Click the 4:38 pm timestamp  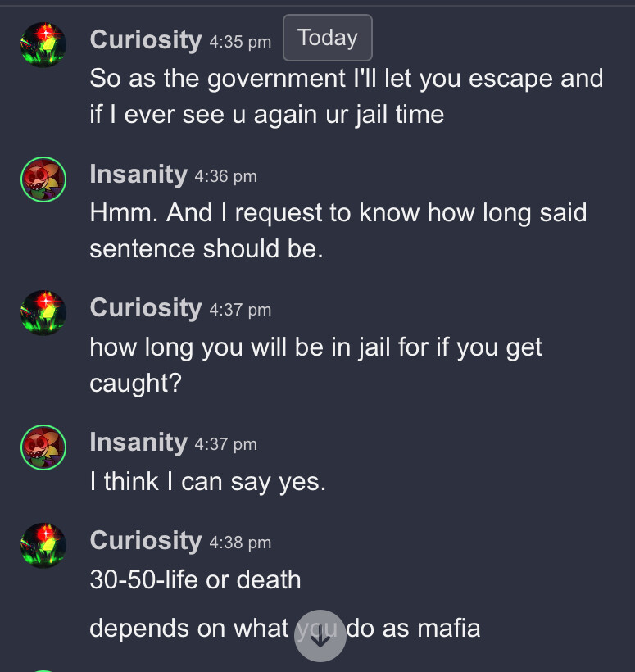239,542
